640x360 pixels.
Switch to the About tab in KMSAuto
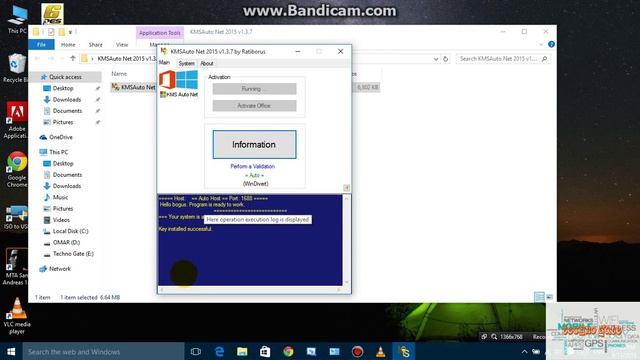(207, 63)
